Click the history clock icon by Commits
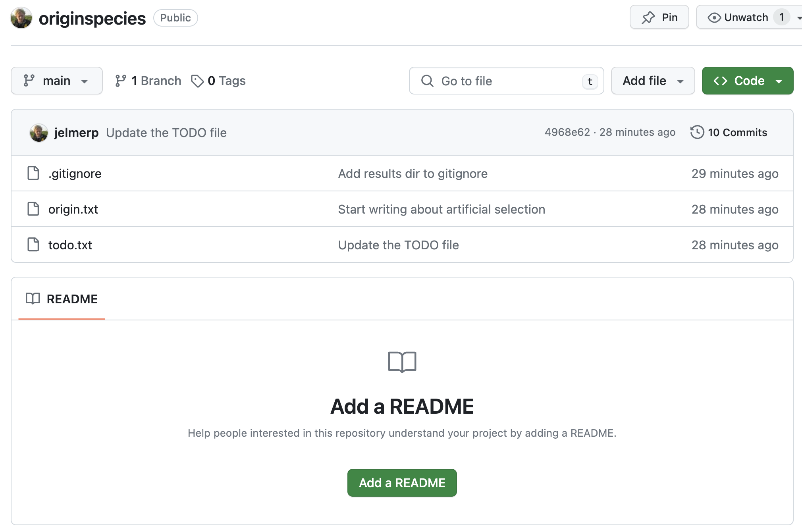The height and width of the screenshot is (532, 802). click(x=697, y=132)
